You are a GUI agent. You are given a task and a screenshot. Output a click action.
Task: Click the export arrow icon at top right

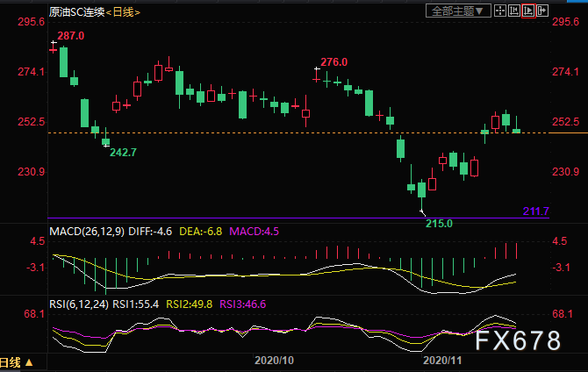542,11
